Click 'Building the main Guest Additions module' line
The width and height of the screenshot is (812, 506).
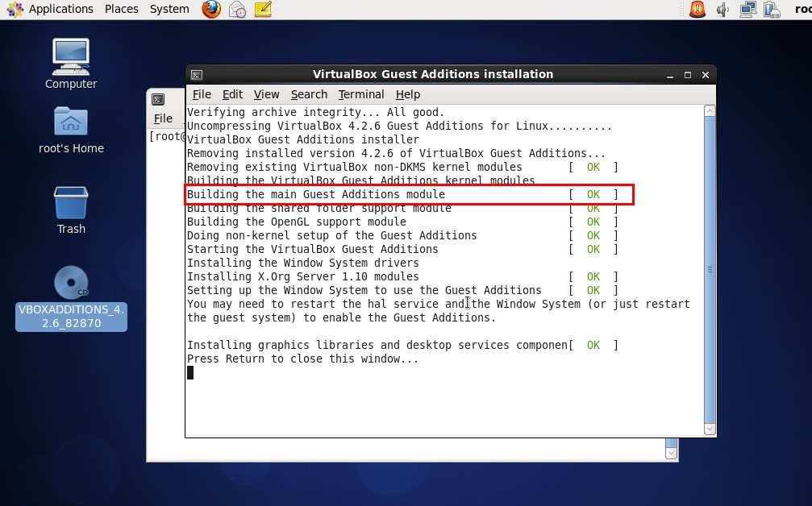(x=316, y=194)
